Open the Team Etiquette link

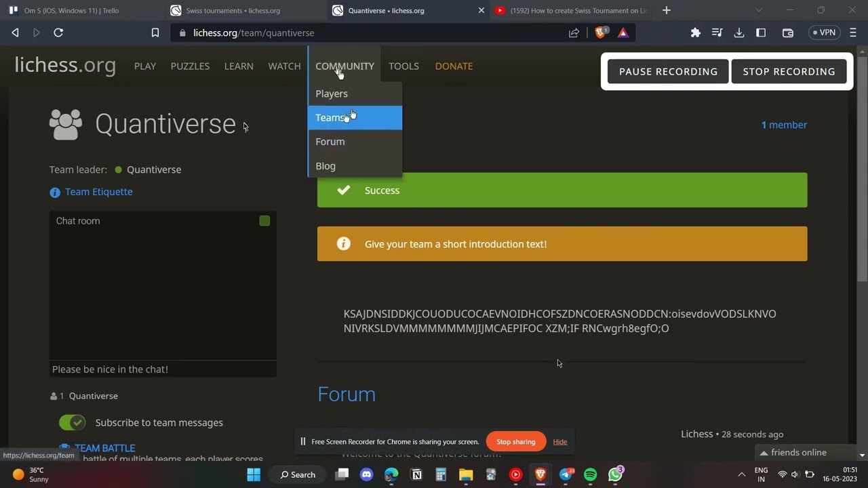99,192
